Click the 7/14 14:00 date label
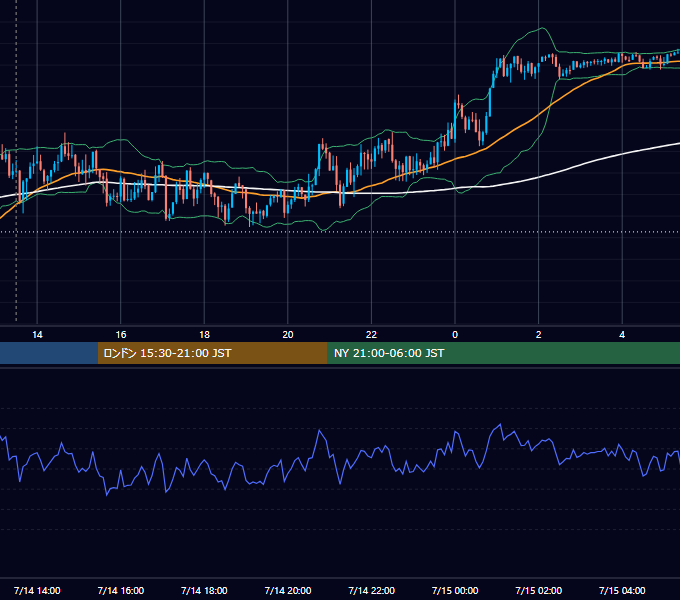Screen dimensions: 680x600 pyautogui.click(x=37, y=590)
